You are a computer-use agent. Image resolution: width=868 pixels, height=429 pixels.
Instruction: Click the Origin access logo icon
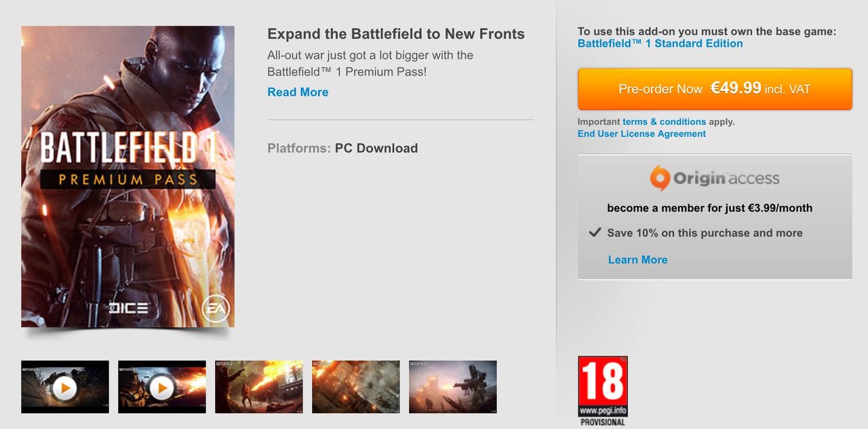[x=659, y=179]
